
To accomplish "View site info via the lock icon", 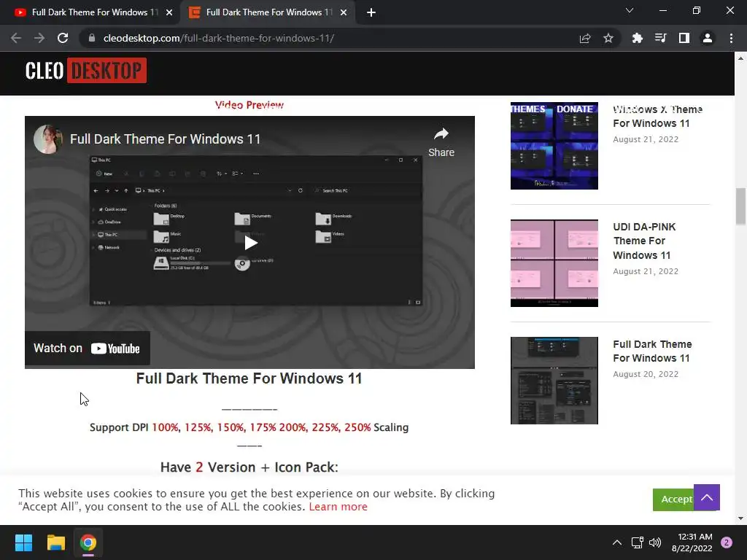I will point(91,38).
